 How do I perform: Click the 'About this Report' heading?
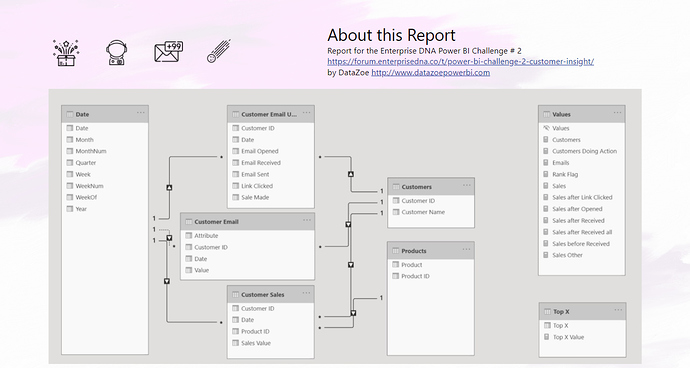click(391, 35)
